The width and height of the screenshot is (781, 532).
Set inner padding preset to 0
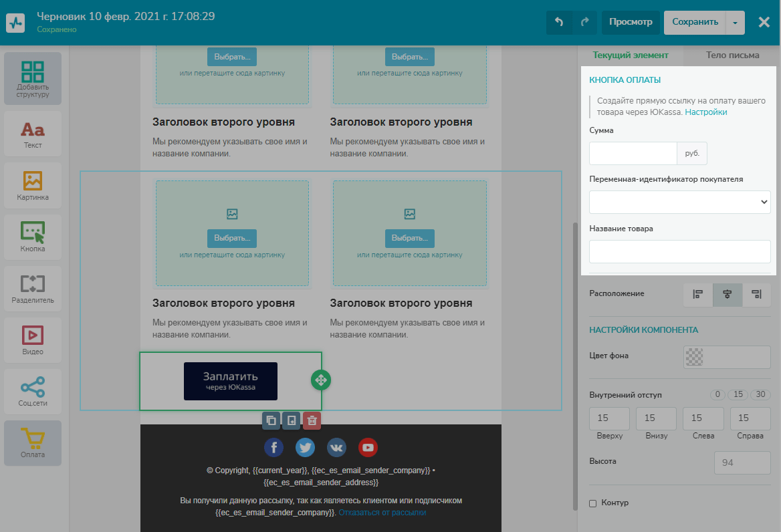tap(717, 394)
